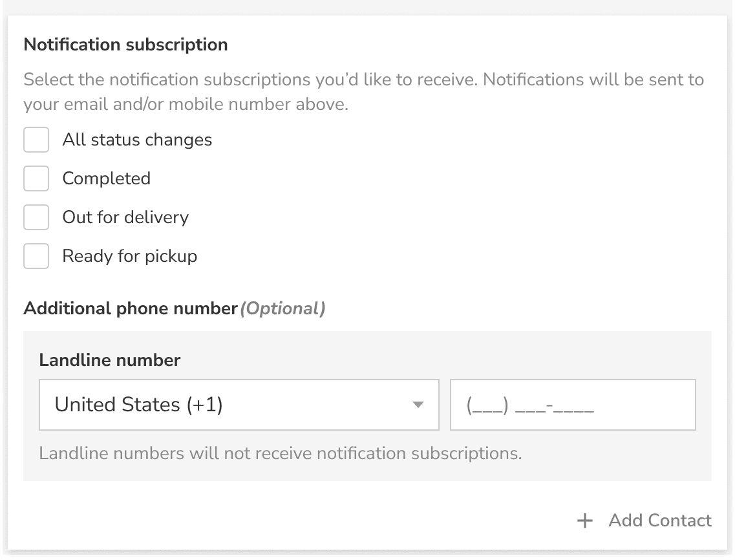Click the Notification subscription heading
Viewport: 735px width, 560px height.
coord(125,45)
